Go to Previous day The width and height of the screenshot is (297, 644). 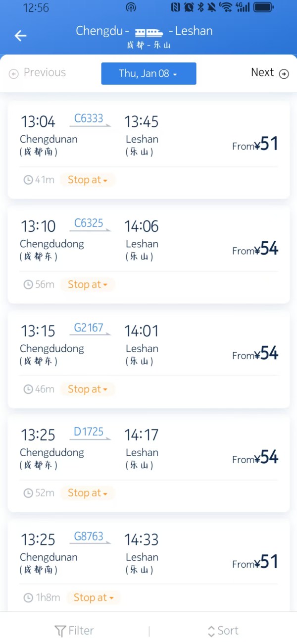coord(38,73)
